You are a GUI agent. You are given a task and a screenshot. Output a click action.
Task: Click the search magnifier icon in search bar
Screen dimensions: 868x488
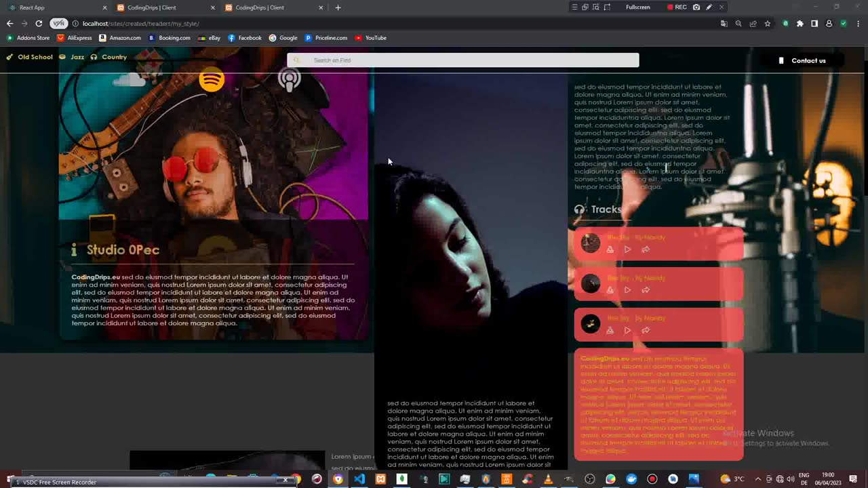tap(296, 60)
